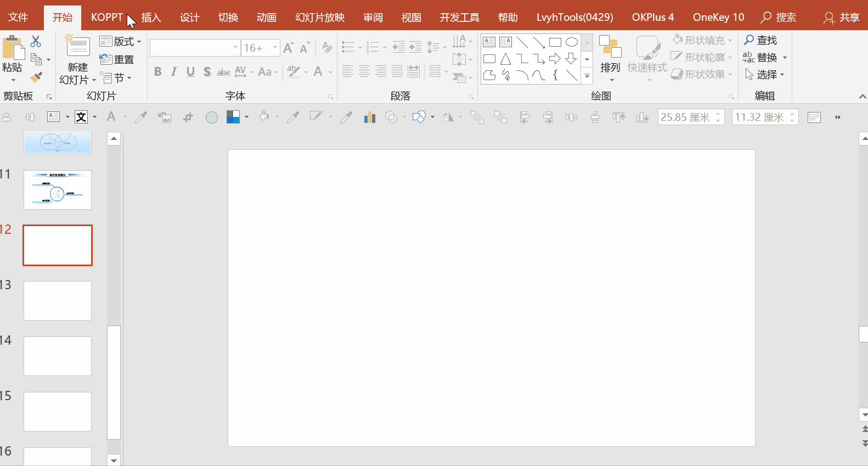Toggle Underline formatting
This screenshot has width=868, height=466.
click(190, 72)
